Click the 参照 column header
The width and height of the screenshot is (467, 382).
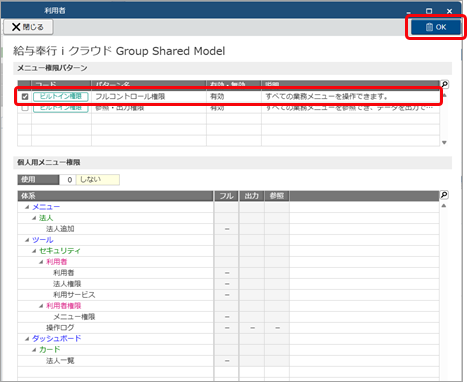[277, 196]
